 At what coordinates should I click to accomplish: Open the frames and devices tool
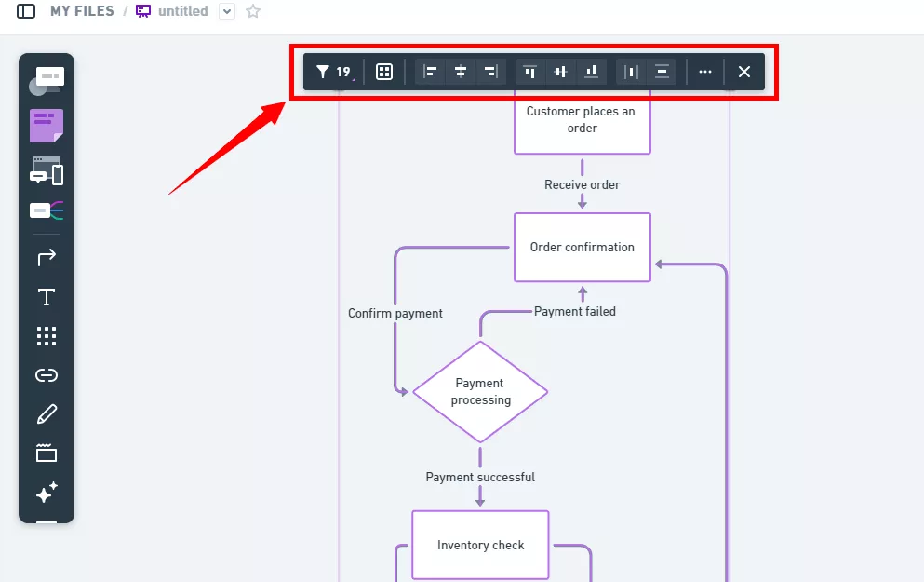point(47,171)
